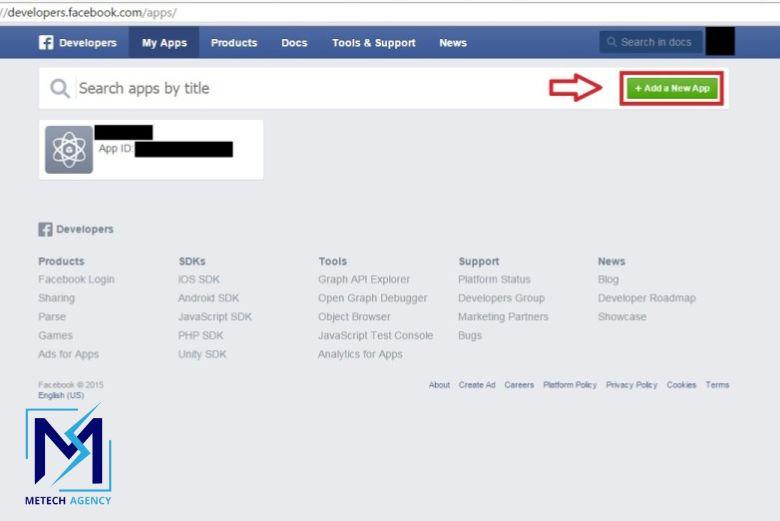This screenshot has width=780, height=521.
Task: Click the Cookies footer link
Action: [x=681, y=385]
